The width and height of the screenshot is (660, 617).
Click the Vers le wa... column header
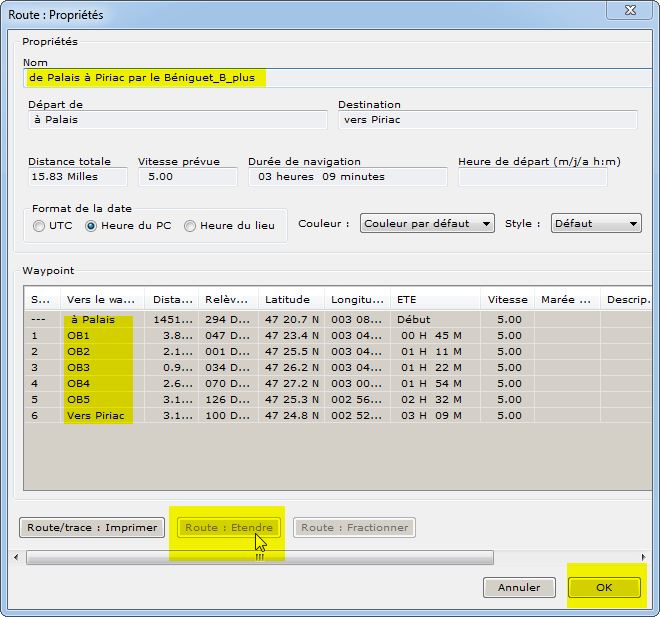coord(102,300)
